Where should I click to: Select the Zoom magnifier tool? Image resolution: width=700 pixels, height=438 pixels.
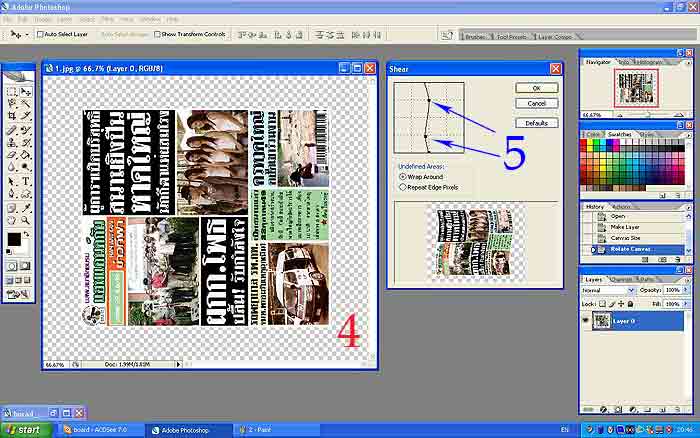pos(24,220)
